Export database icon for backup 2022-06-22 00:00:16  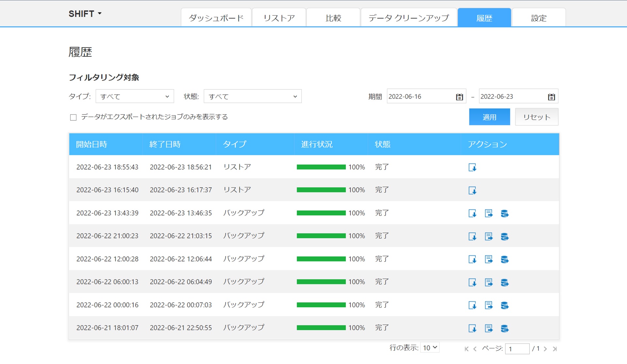[x=505, y=305]
